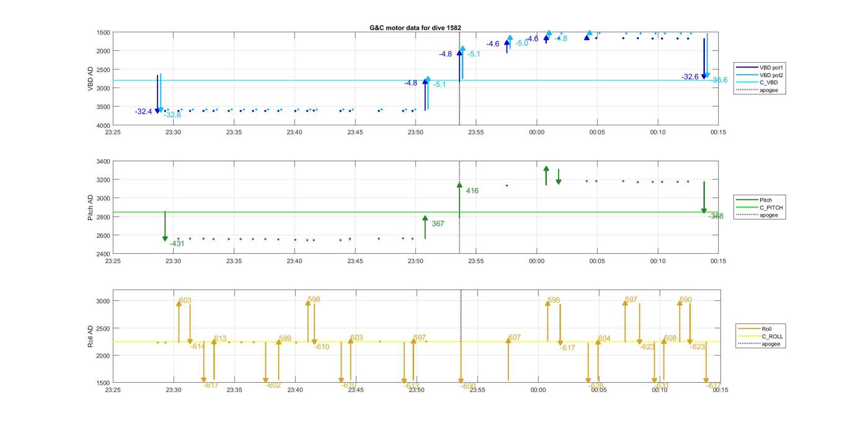
Task: Click the '2400' Pitch axis tick
Action: coord(104,254)
